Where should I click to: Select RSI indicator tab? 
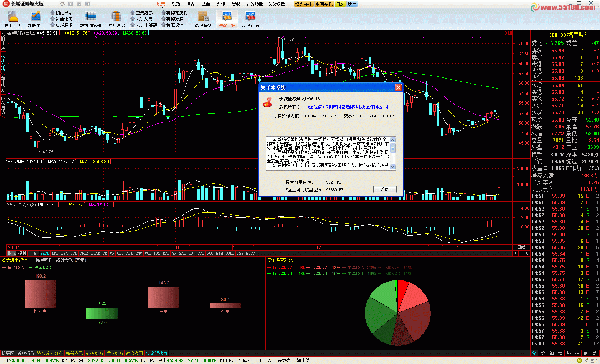[166, 253]
